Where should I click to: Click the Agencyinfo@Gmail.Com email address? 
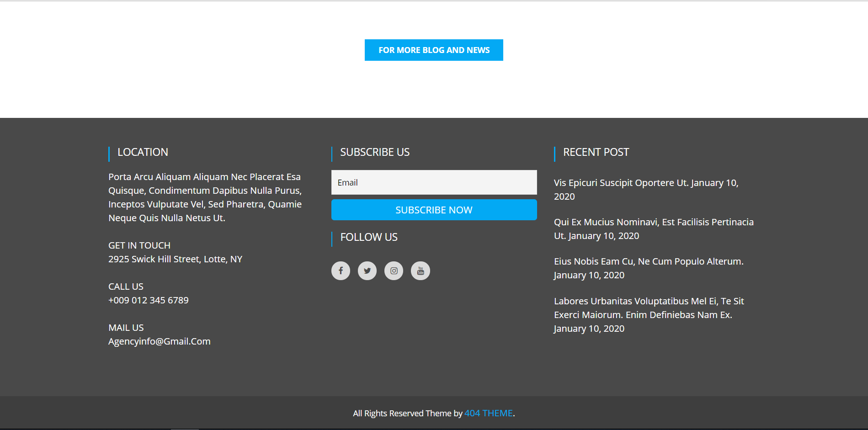[159, 341]
